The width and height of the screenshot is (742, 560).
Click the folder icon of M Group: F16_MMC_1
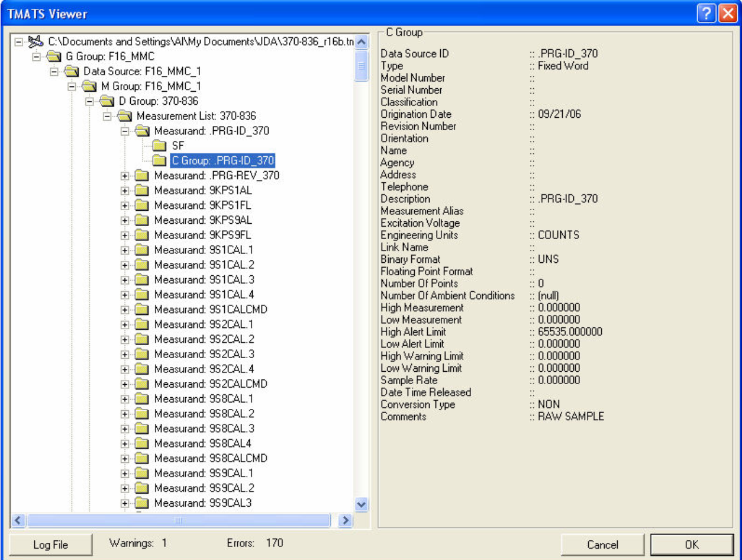[89, 86]
